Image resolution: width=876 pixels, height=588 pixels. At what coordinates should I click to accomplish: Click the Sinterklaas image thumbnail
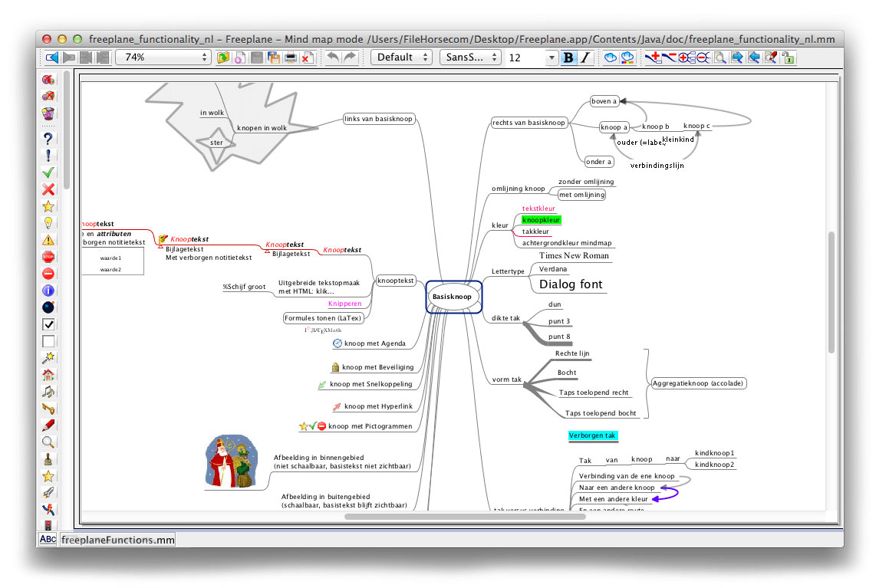[232, 462]
